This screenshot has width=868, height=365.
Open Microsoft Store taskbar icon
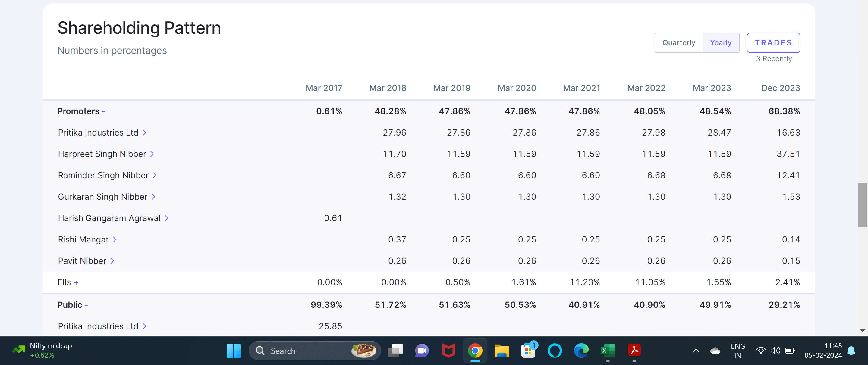pyautogui.click(x=528, y=351)
